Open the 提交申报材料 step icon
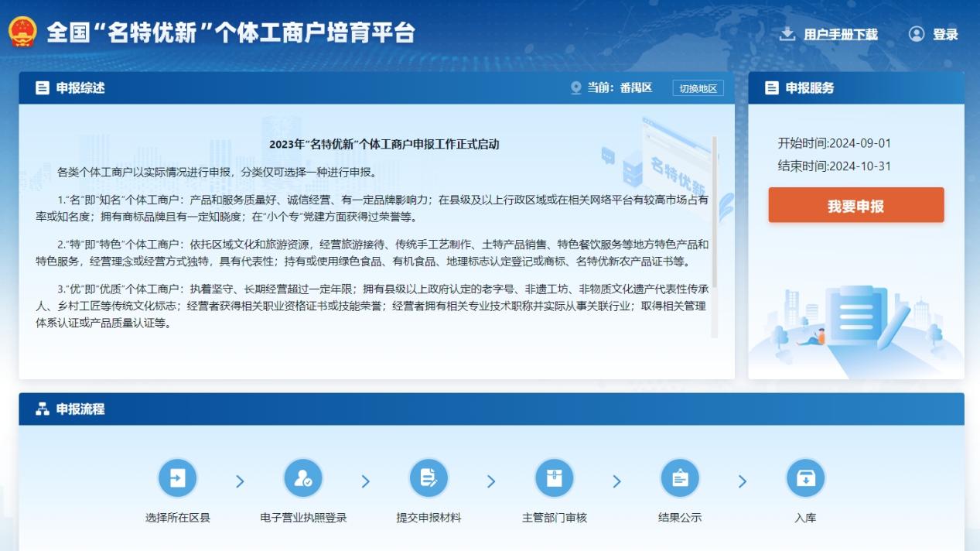 click(x=429, y=478)
